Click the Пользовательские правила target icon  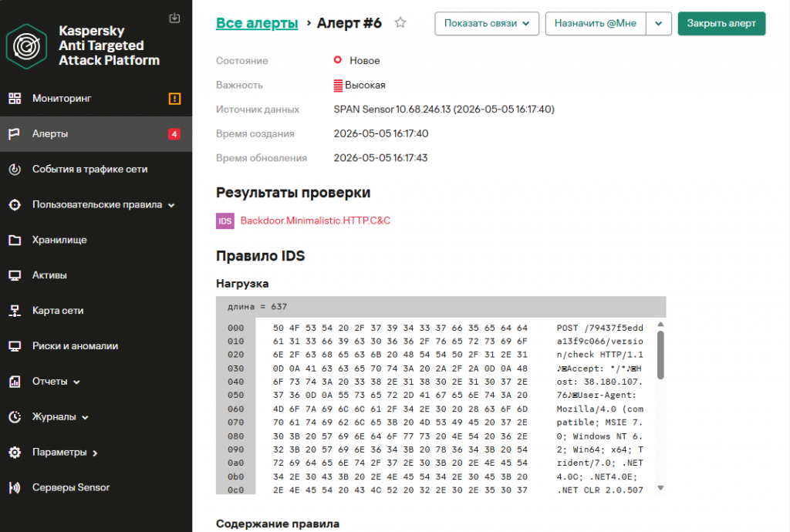[x=15, y=205]
